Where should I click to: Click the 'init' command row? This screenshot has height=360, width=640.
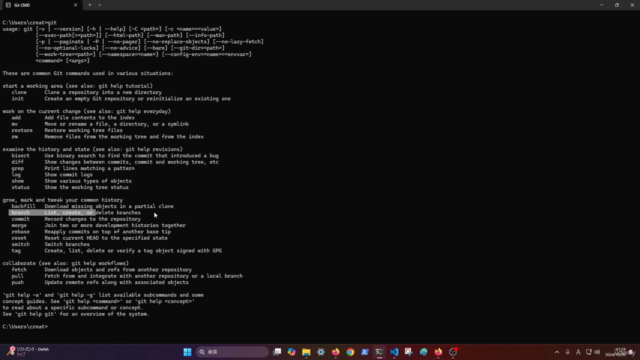121,99
